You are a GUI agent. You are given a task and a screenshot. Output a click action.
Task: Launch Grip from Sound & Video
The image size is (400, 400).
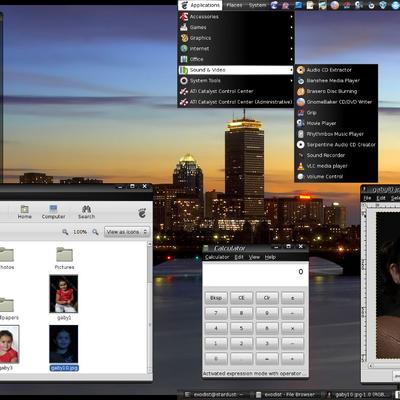pos(336,113)
